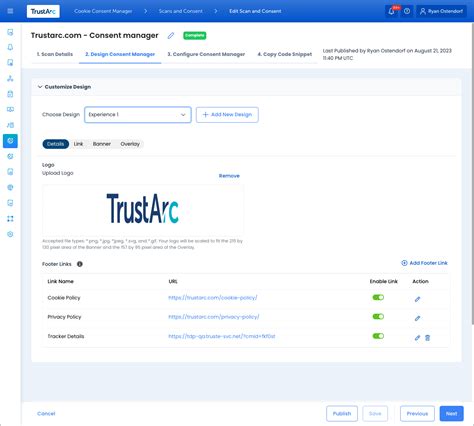The width and height of the screenshot is (474, 426).
Task: Switch to the Banner sub-tab
Action: coord(102,144)
